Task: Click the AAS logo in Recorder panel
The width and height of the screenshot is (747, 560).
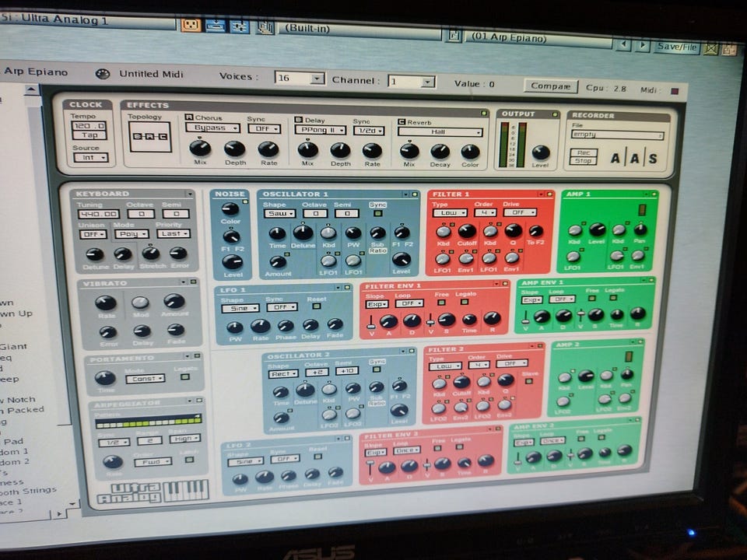Action: pos(634,158)
